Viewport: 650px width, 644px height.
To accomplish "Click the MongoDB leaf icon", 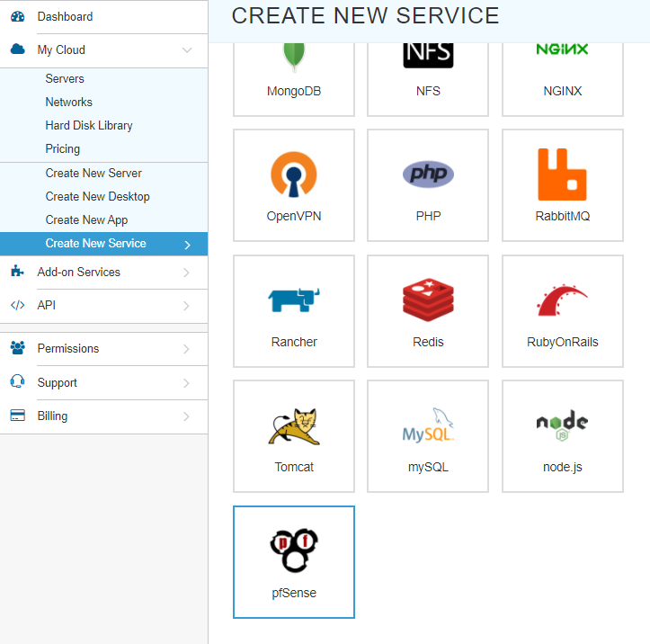I will (293, 57).
